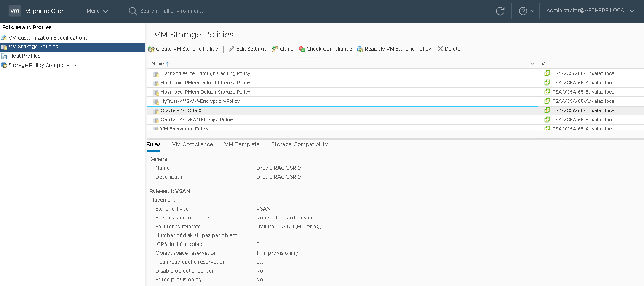This screenshot has height=286, width=644.
Task: Expand the Menu dropdown
Action: pos(97,11)
